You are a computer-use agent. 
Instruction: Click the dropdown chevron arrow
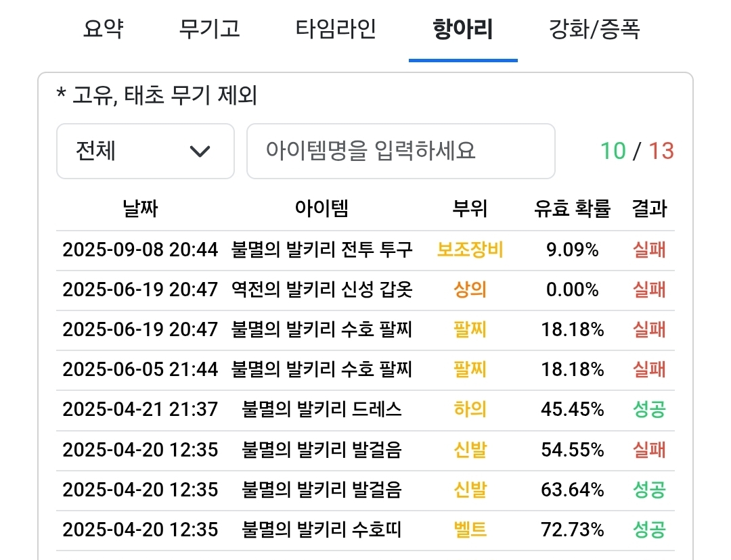[200, 151]
